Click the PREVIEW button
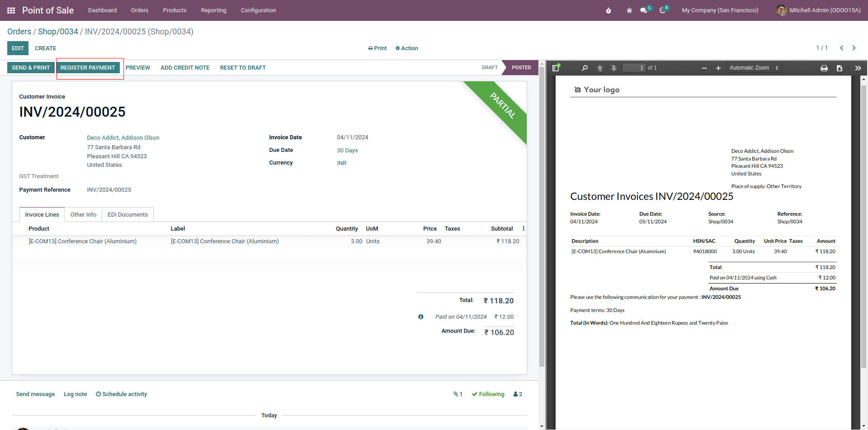Image resolution: width=868 pixels, height=430 pixels. point(138,68)
